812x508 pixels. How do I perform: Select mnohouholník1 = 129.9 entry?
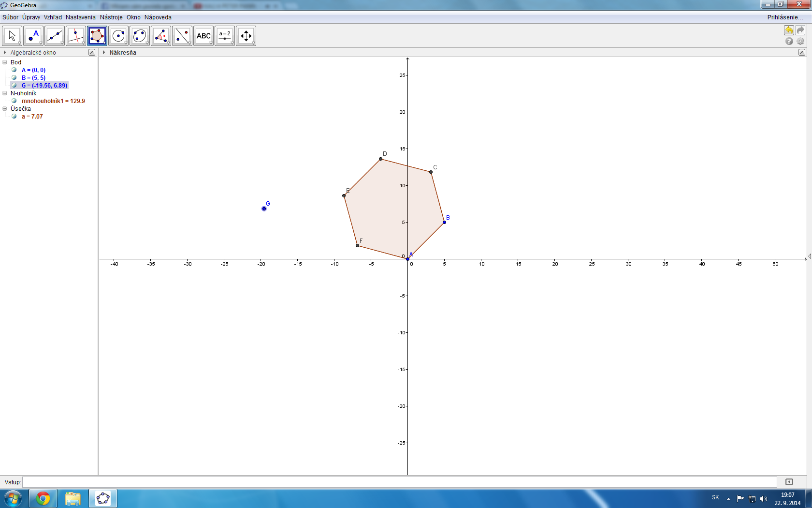[x=53, y=101]
